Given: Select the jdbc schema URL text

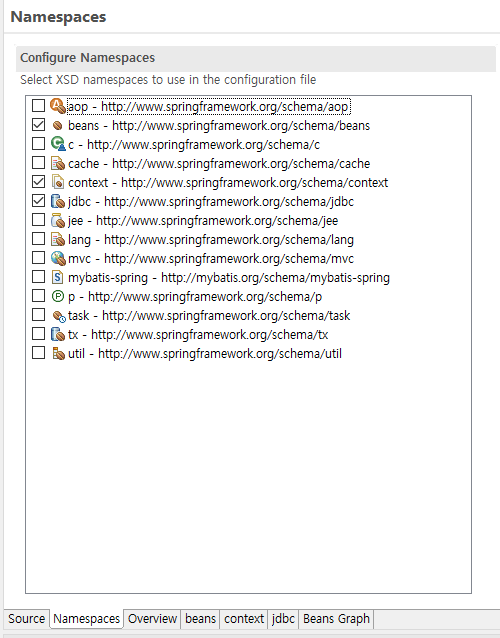Looking at the screenshot, I should point(229,201).
